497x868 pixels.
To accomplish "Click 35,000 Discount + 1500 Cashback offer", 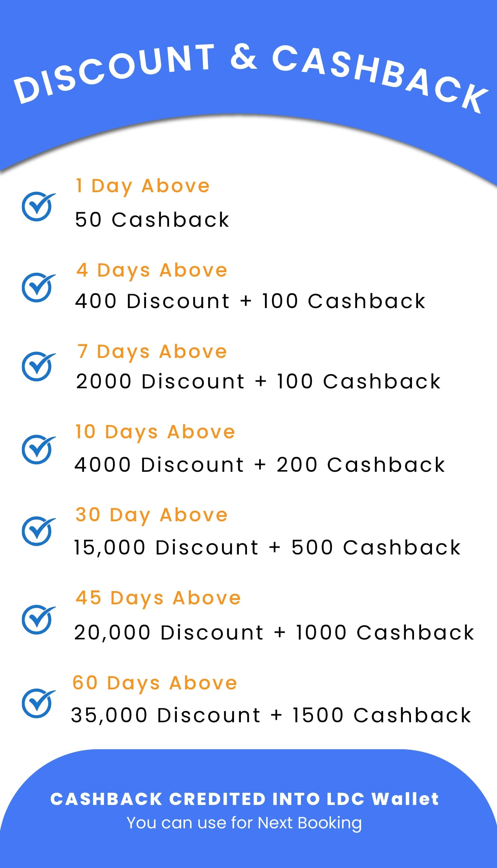I will (x=271, y=715).
